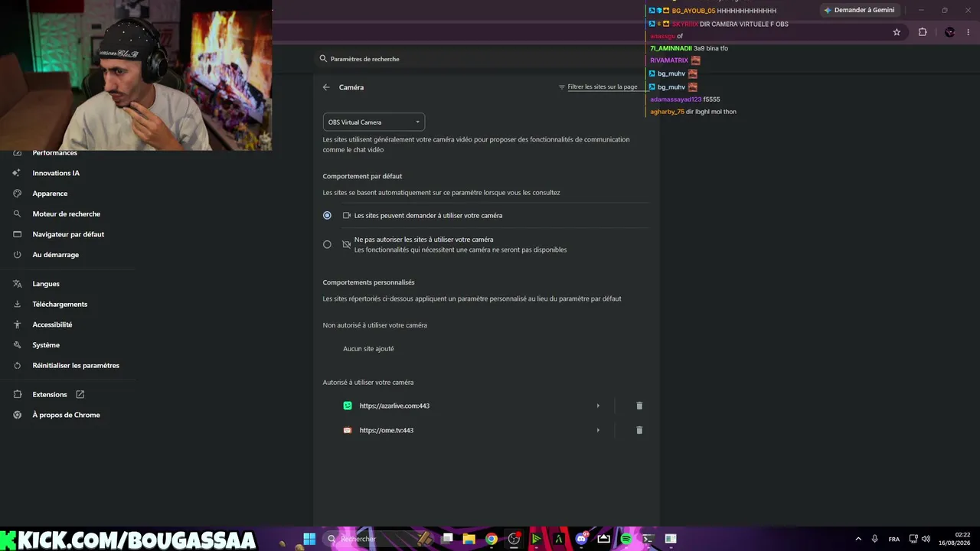Open File Explorer from the taskbar
This screenshot has height=551, width=980.
point(469,539)
